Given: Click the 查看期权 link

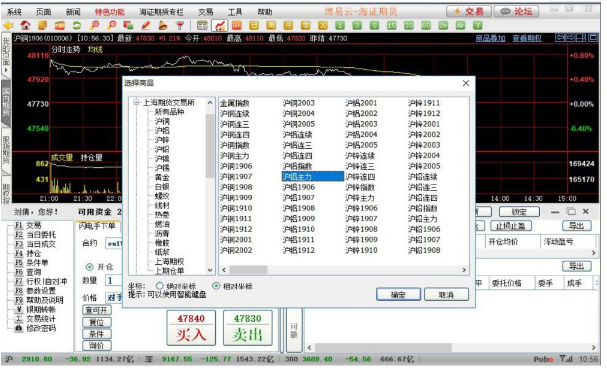Looking at the screenshot, I should (527, 38).
